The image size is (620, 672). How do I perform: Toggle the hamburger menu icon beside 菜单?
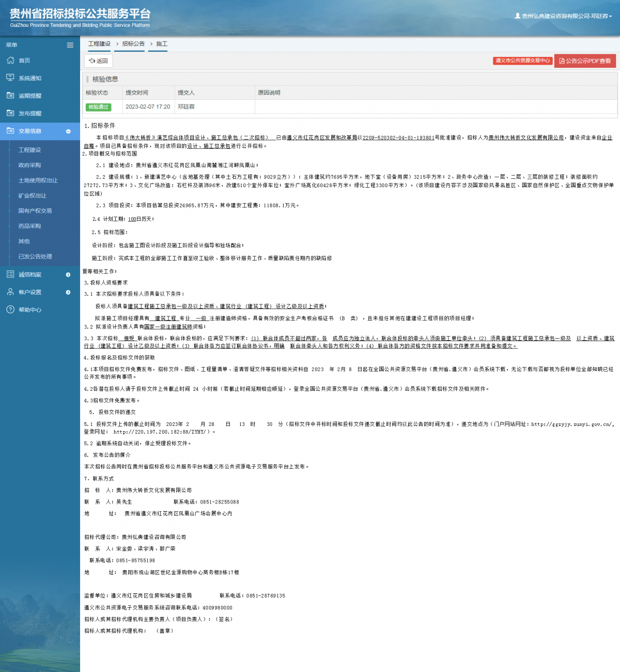point(70,45)
